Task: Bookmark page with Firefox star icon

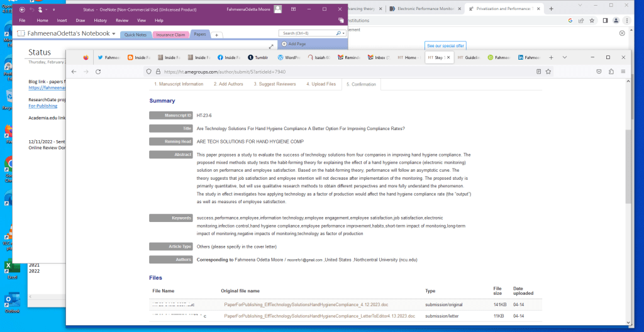Action: coord(548,72)
